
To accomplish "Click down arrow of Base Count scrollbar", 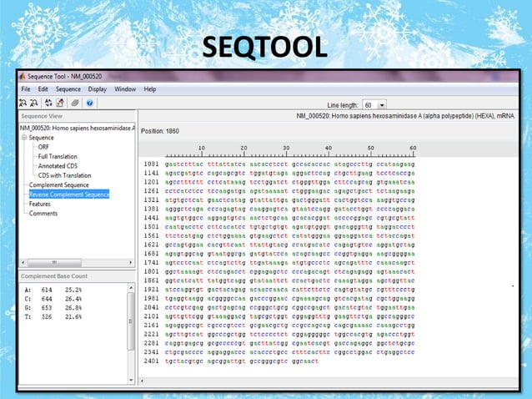I will coord(131,381).
